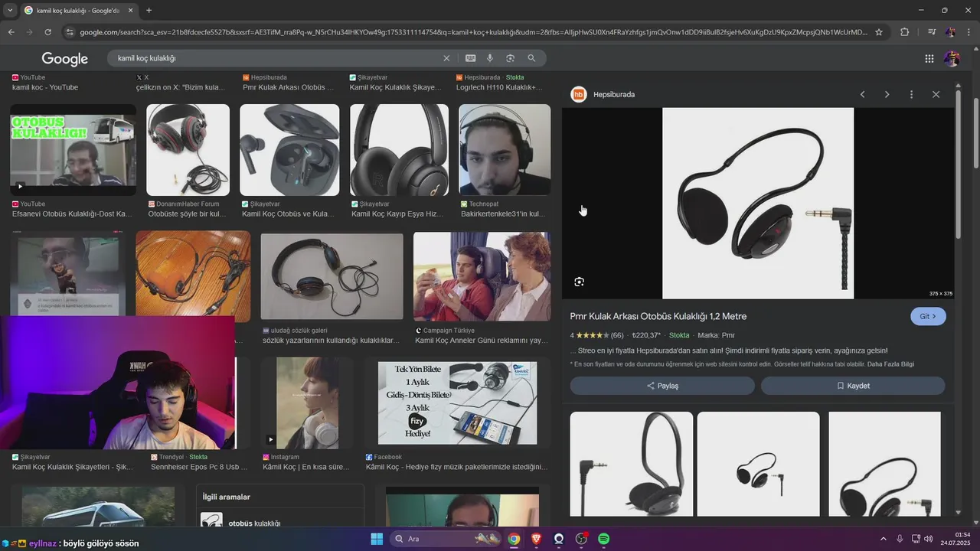Clear the Google search box text

(x=446, y=58)
